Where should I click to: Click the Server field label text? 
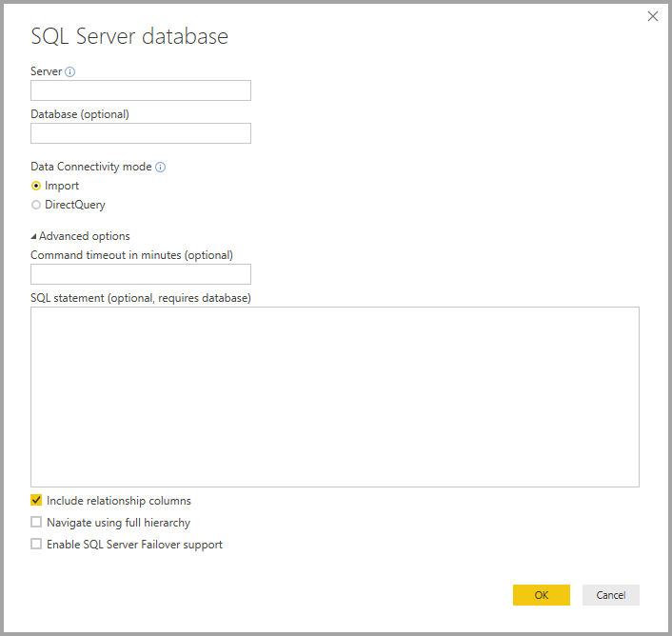click(x=46, y=71)
